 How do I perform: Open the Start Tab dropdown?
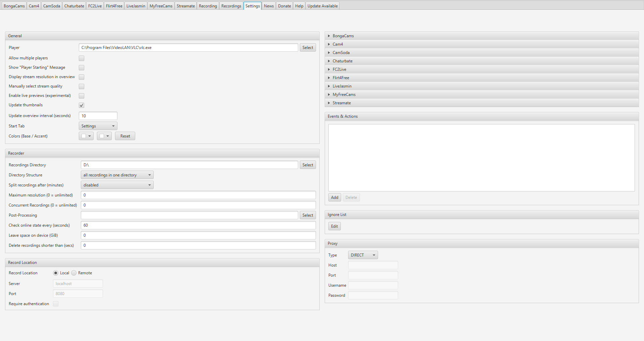tap(98, 126)
